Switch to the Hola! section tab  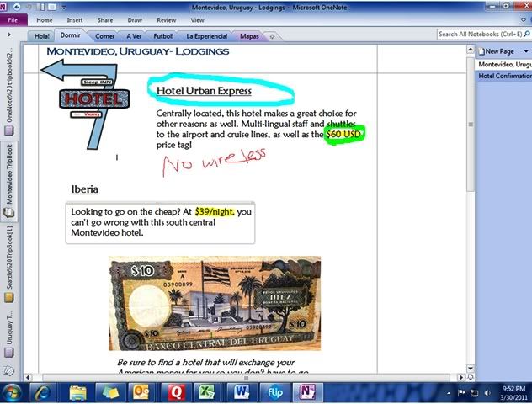[x=41, y=36]
